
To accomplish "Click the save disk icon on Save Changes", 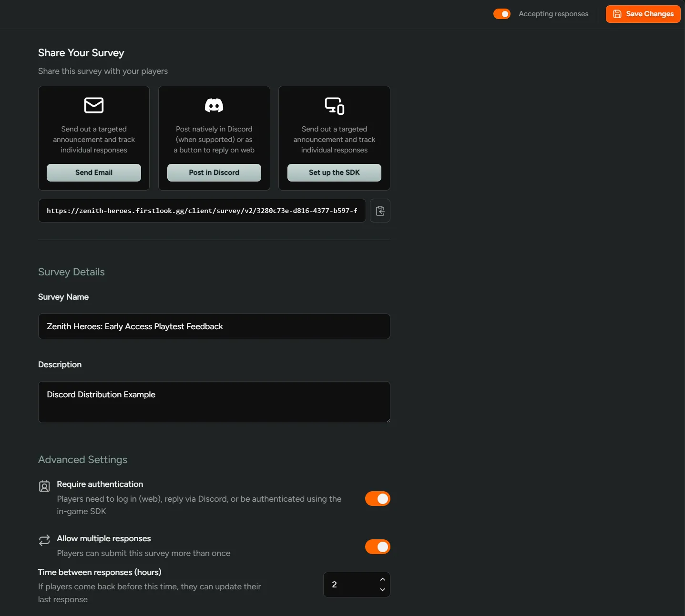I will pyautogui.click(x=617, y=14).
